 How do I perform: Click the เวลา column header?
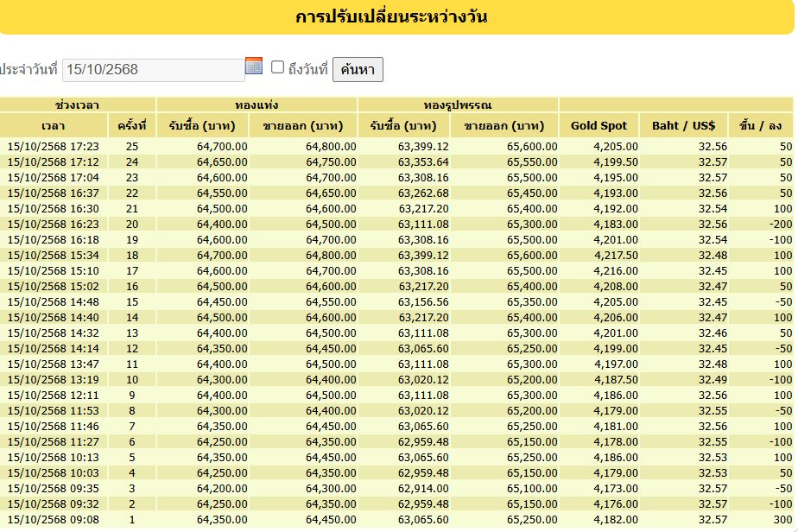54,126
